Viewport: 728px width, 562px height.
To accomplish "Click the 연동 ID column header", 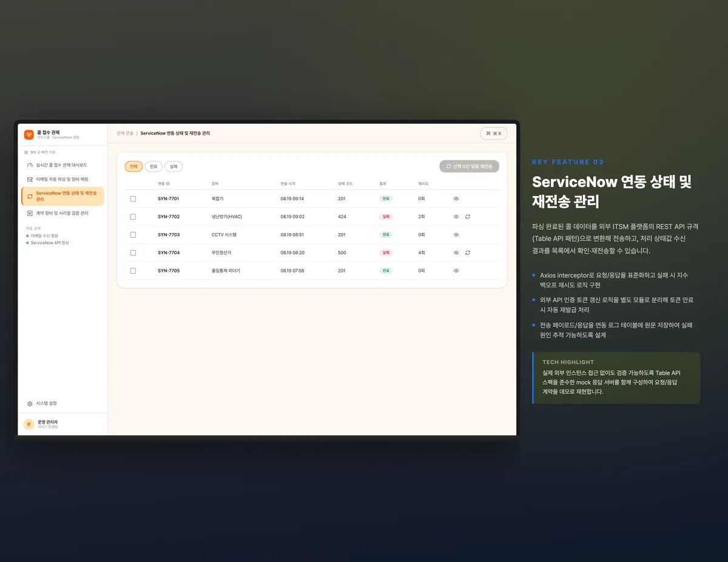I will [x=164, y=183].
